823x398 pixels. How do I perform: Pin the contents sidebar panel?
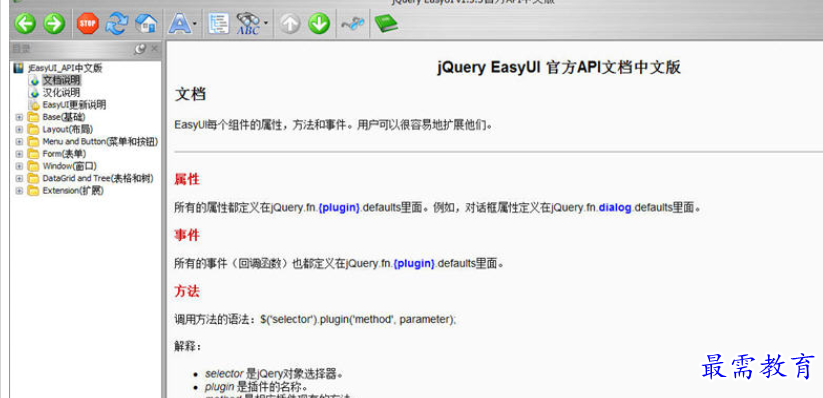(140, 49)
